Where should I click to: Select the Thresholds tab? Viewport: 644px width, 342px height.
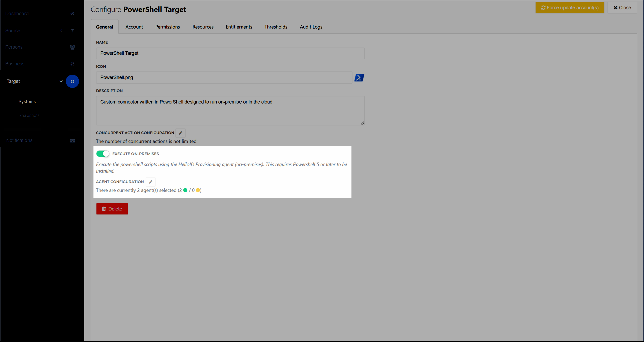pos(276,27)
